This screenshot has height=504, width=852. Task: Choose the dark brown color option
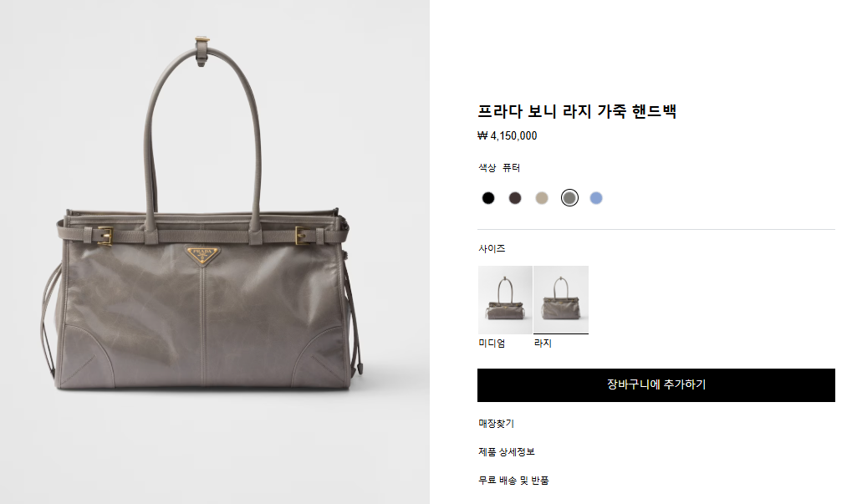tap(514, 198)
